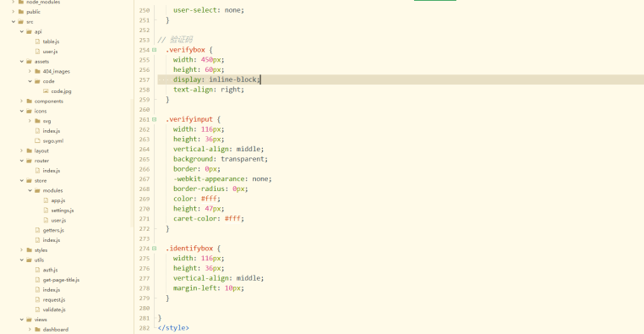Select the views folder label

point(41,320)
